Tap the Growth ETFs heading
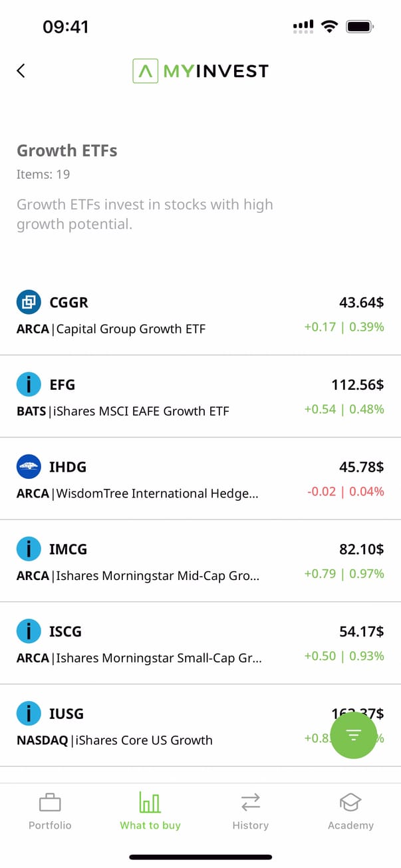Viewport: 401px width, 868px height. click(x=67, y=151)
